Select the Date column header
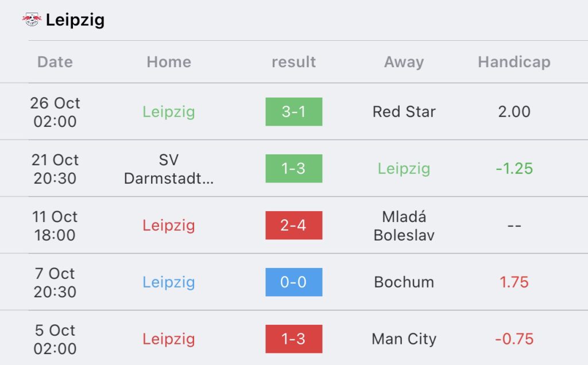This screenshot has height=365, width=588. [55, 62]
